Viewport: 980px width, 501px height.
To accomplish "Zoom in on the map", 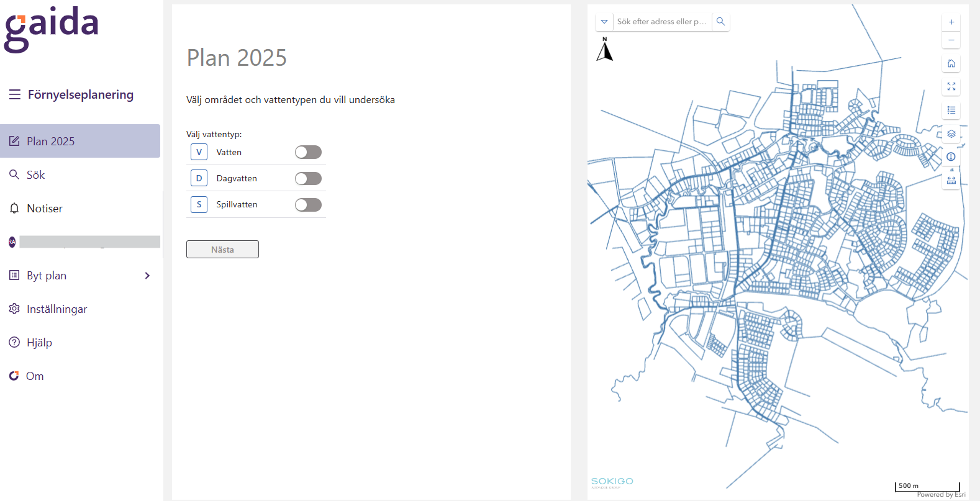I will tap(951, 22).
